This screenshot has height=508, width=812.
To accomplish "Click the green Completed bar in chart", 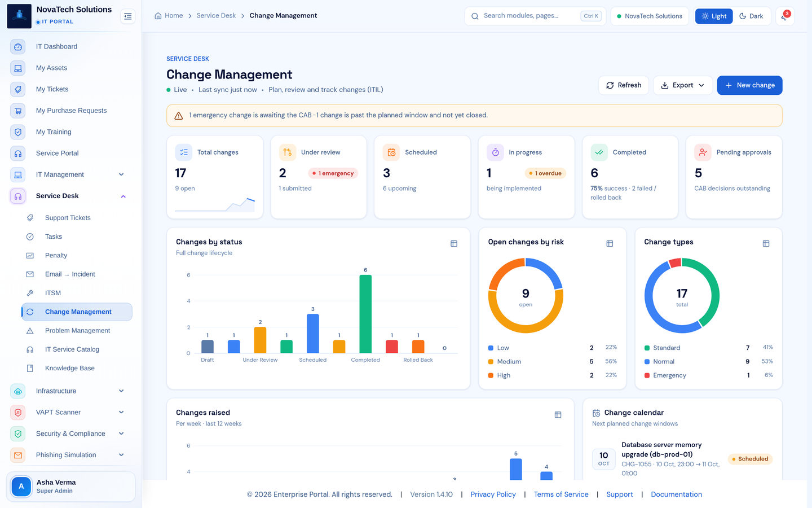I will [x=365, y=314].
